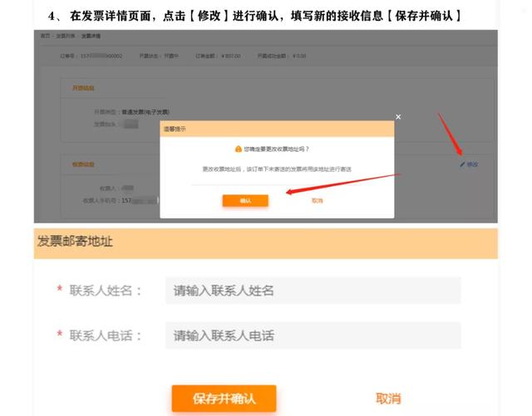Image resolution: width=532 pixels, height=416 pixels.
Task: Go to the invoice list breadcrumb
Action: (65, 36)
